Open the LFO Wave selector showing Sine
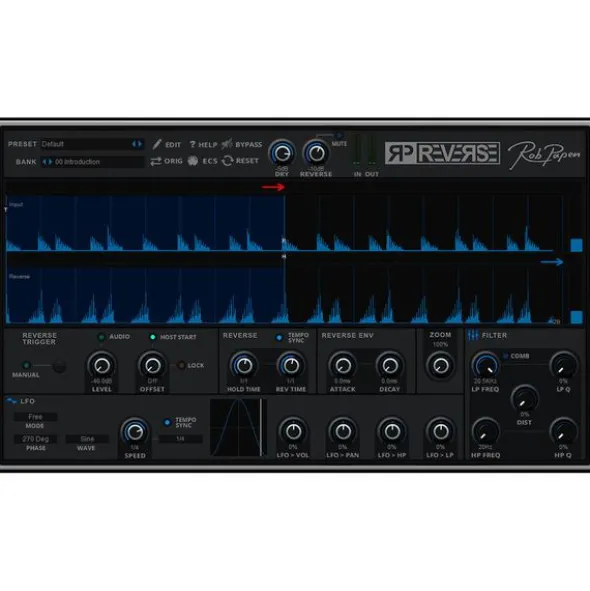 (x=87, y=439)
